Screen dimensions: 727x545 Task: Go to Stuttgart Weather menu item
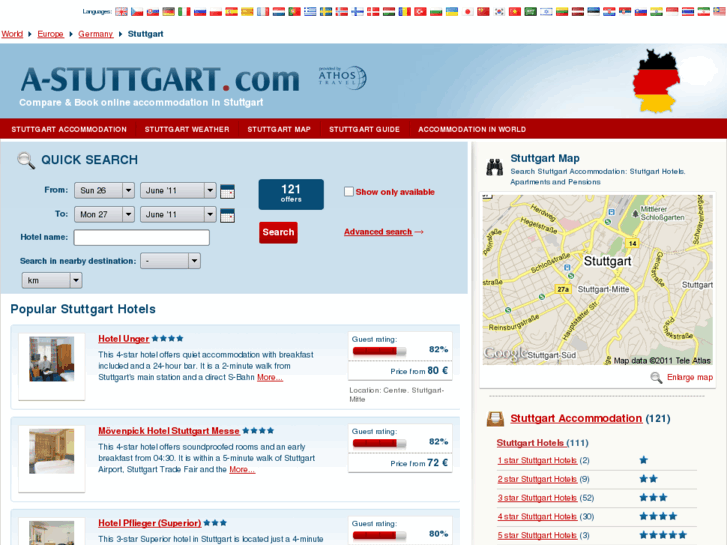click(187, 129)
